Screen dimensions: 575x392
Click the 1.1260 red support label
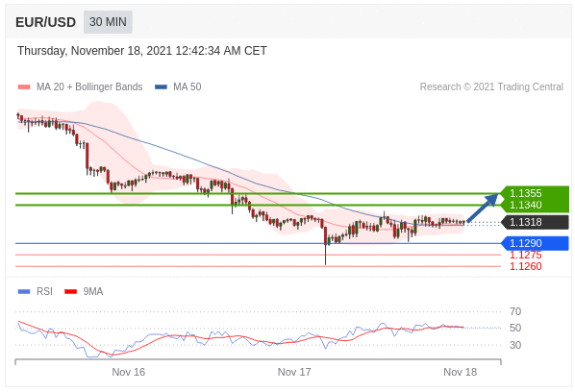(526, 266)
